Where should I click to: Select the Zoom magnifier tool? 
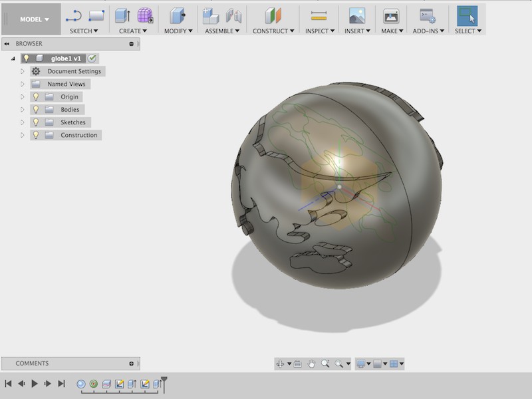point(325,364)
